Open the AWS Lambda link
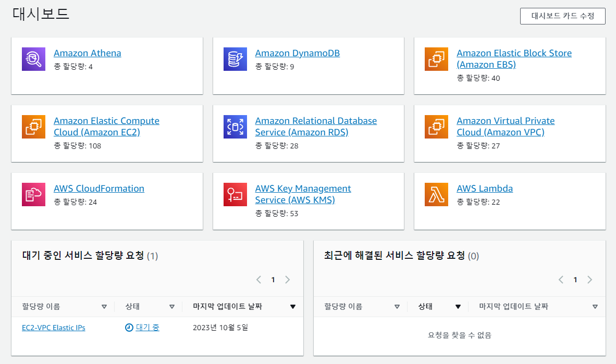 point(484,189)
